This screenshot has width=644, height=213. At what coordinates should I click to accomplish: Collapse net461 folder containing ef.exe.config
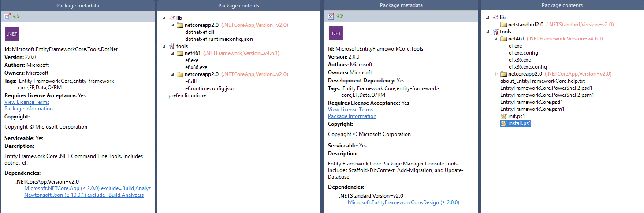pos(496,39)
